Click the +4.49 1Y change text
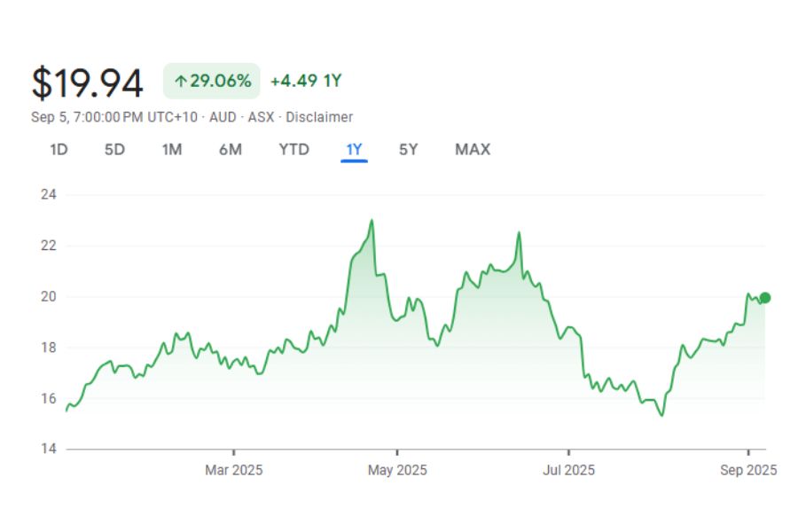 click(306, 82)
